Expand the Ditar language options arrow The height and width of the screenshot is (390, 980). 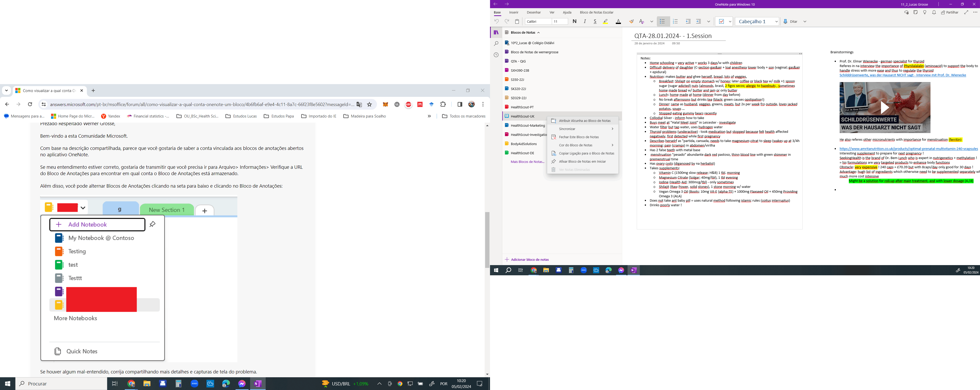point(805,22)
